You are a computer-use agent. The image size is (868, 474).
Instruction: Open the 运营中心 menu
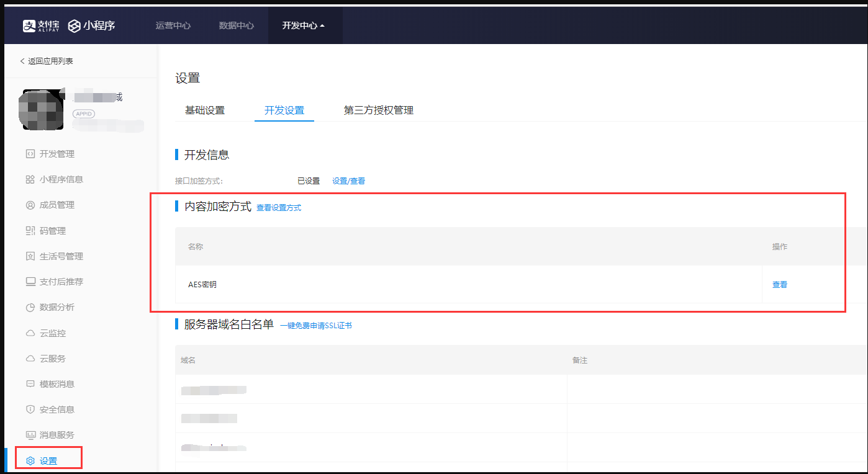click(x=173, y=25)
